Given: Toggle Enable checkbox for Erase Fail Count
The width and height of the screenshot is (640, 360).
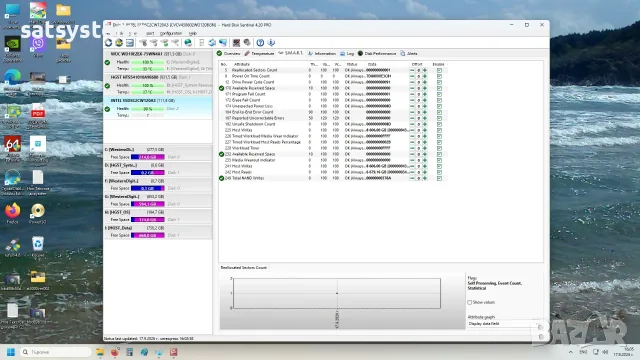Looking at the screenshot, I should 439,100.
